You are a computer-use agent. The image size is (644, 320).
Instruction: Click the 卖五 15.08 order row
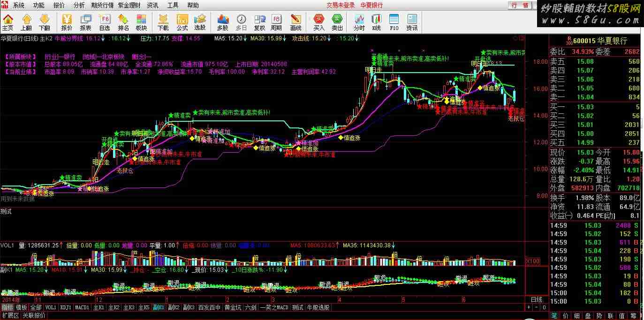click(x=595, y=61)
